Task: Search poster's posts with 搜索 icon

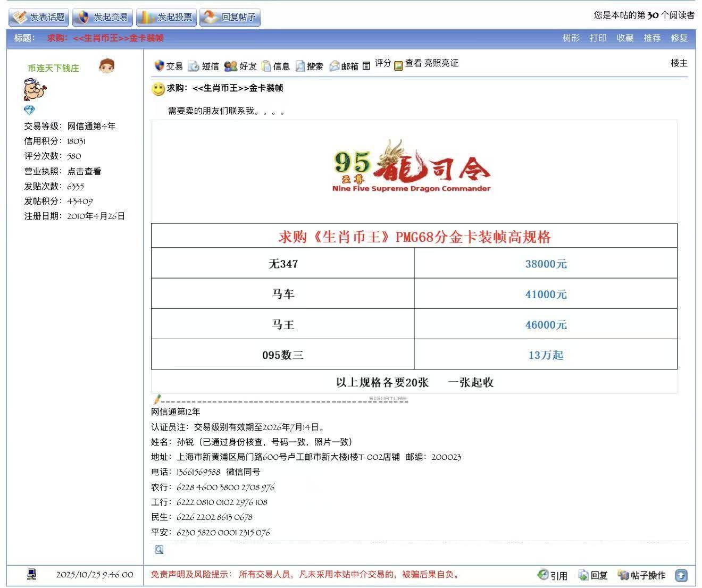Action: 300,66
